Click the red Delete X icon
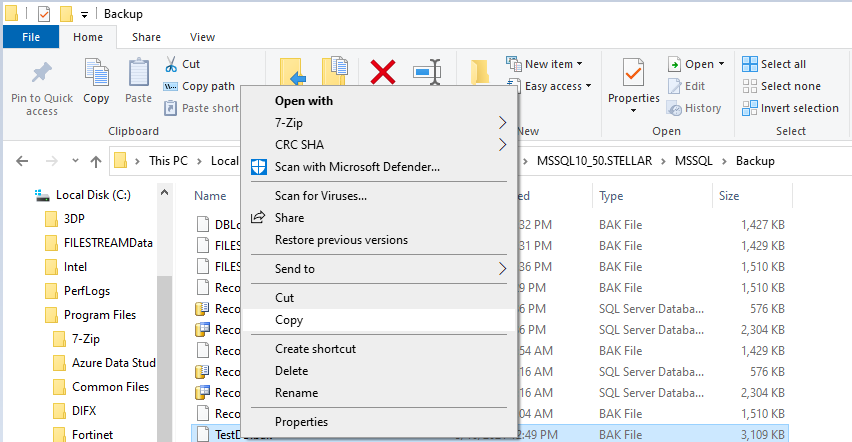 pyautogui.click(x=383, y=72)
